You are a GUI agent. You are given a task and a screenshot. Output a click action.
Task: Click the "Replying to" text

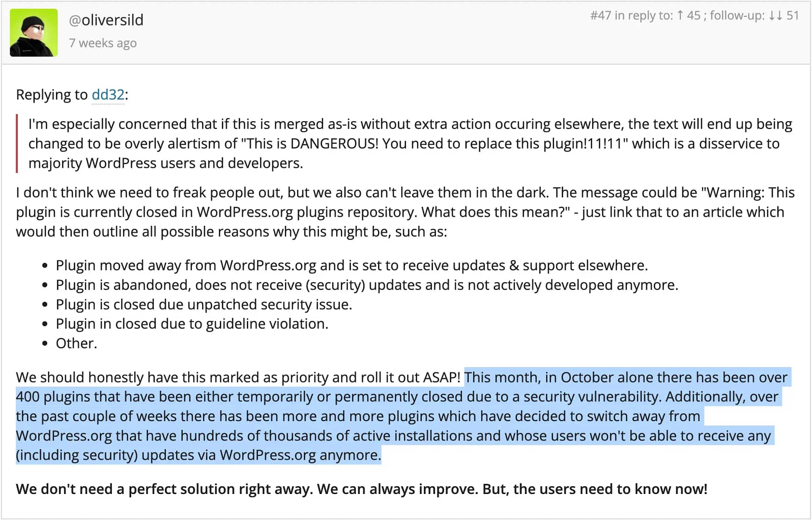pos(52,95)
